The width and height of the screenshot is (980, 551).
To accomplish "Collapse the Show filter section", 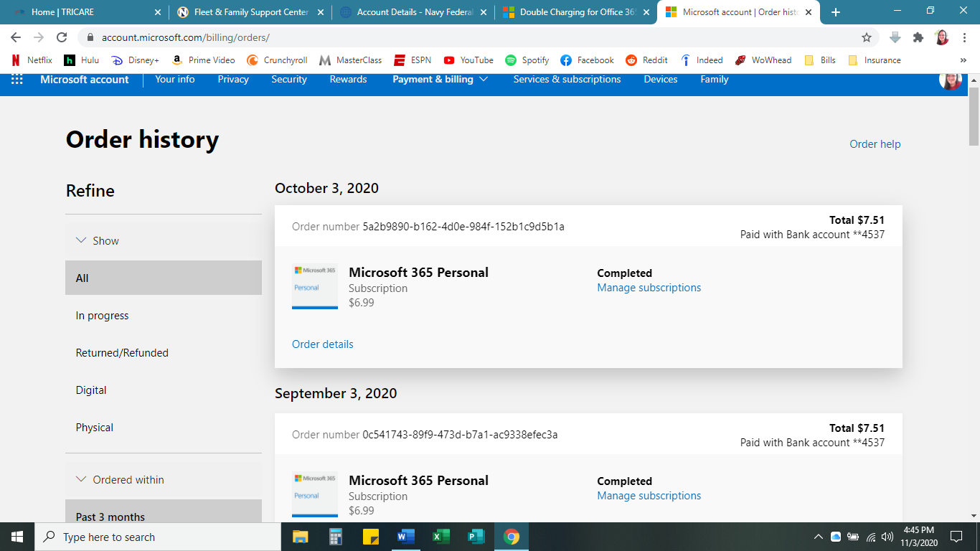I will (164, 240).
